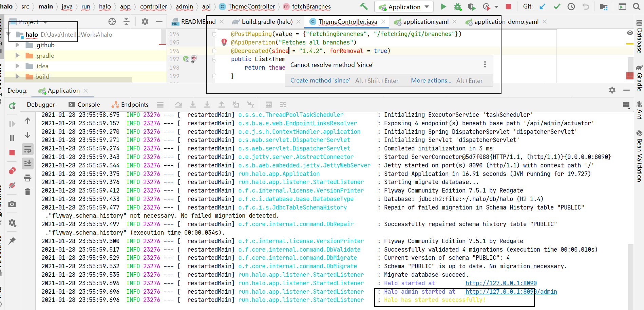Click the red error stripe marker
This screenshot has width=644, height=310.
coord(630,76)
